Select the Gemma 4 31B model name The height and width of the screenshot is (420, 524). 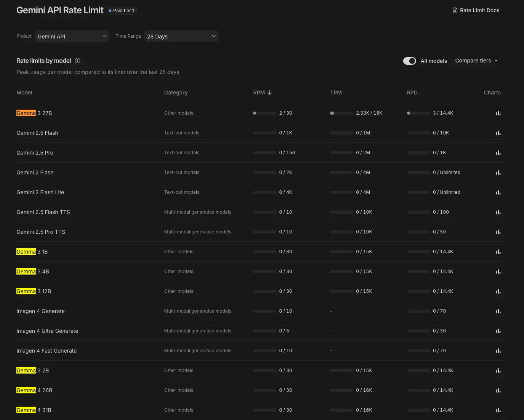[34, 410]
